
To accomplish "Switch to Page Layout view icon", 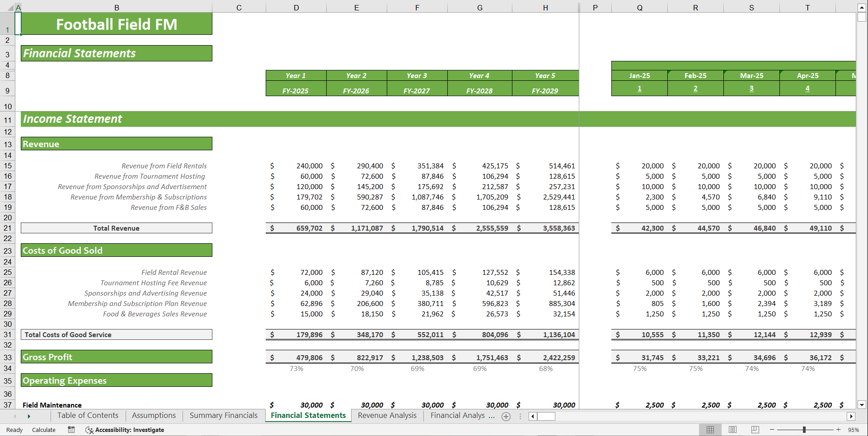I will click(x=732, y=430).
